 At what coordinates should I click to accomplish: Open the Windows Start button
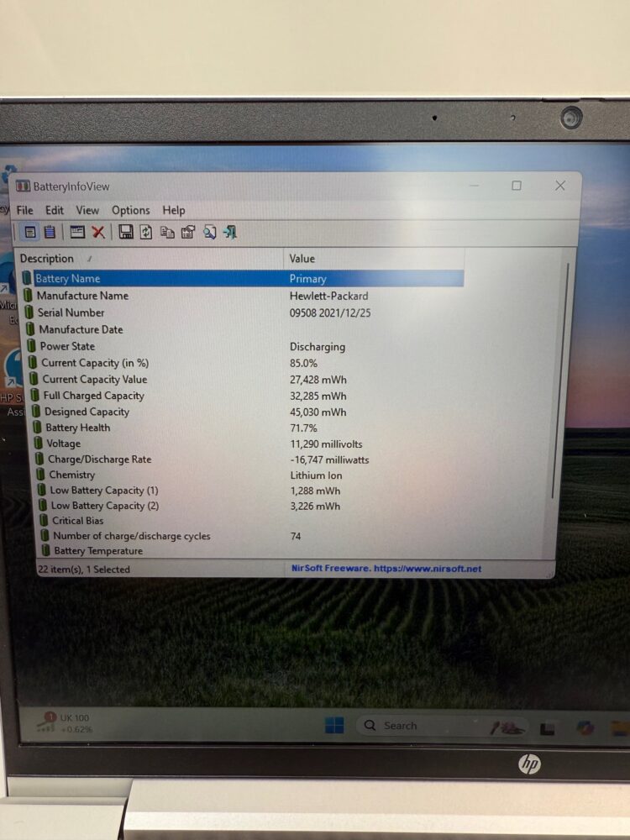(x=334, y=726)
